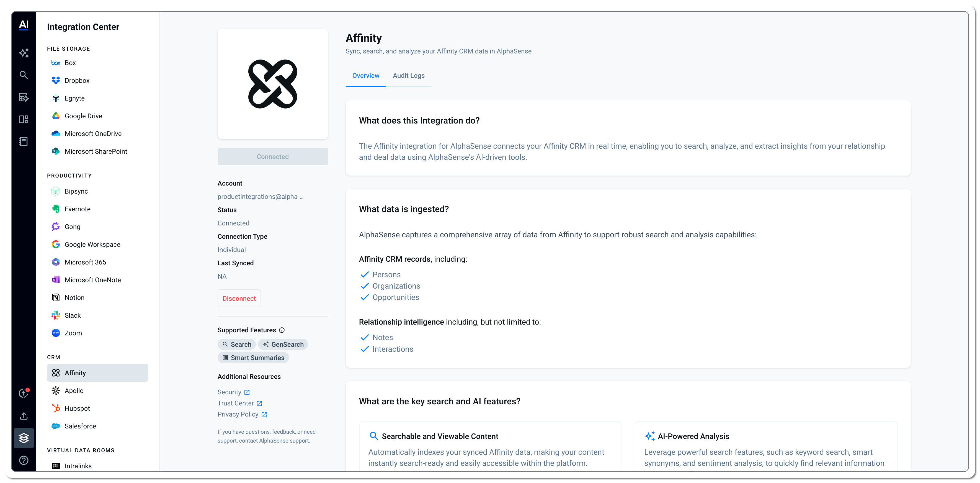Open the Help question mark icon
The height and width of the screenshot is (483, 980).
coord(24,461)
